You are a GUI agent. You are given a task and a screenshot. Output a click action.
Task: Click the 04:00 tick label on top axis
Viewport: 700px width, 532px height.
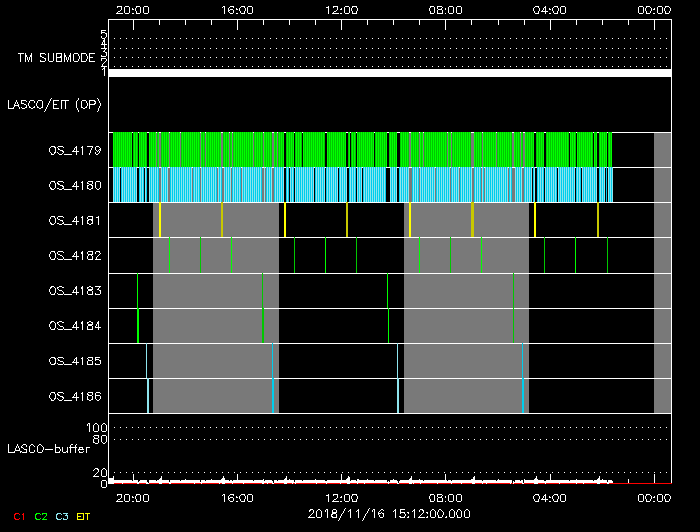(x=550, y=9)
